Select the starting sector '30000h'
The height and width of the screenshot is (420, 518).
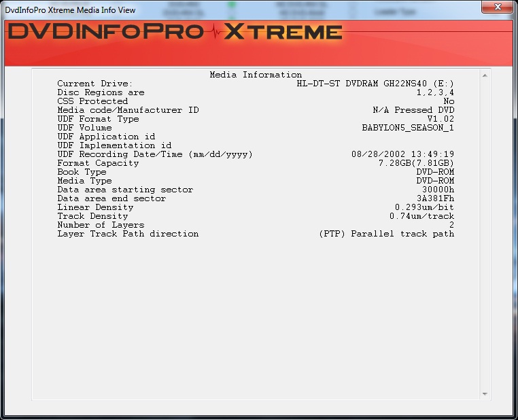point(438,190)
